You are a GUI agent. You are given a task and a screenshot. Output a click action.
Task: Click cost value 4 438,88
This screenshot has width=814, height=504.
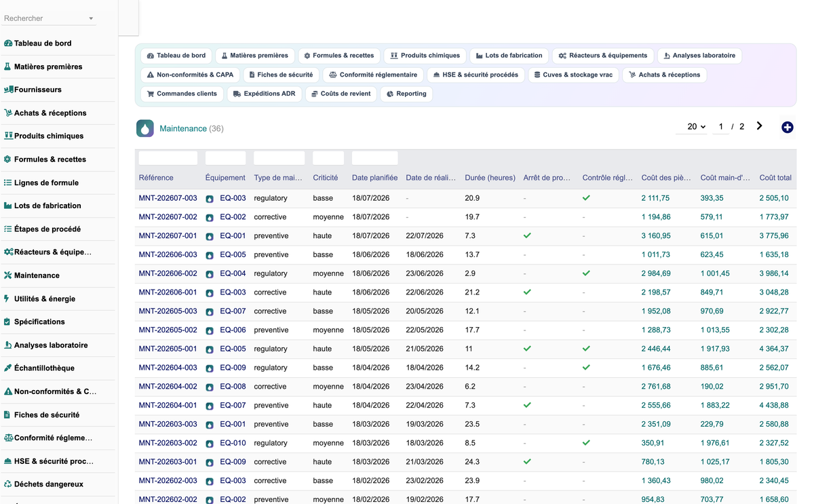[774, 405]
